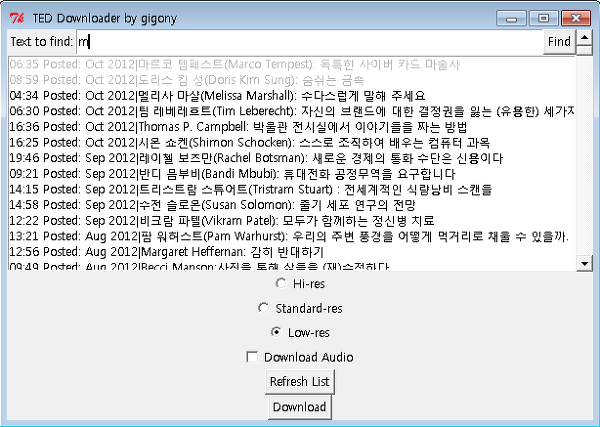Select the Pam Warhurst talk row
The width and height of the screenshot is (600, 427).
tap(292, 236)
